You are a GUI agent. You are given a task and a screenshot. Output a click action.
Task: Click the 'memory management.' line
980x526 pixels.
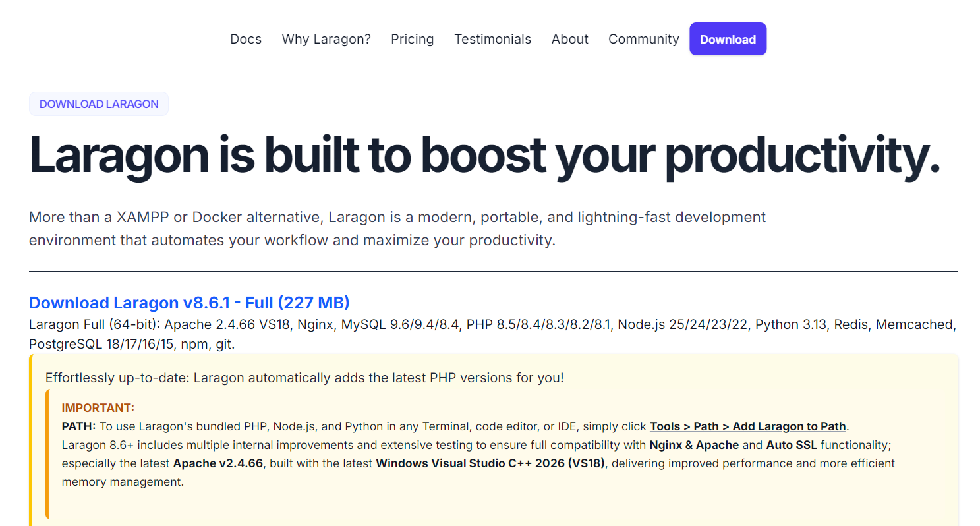[123, 482]
